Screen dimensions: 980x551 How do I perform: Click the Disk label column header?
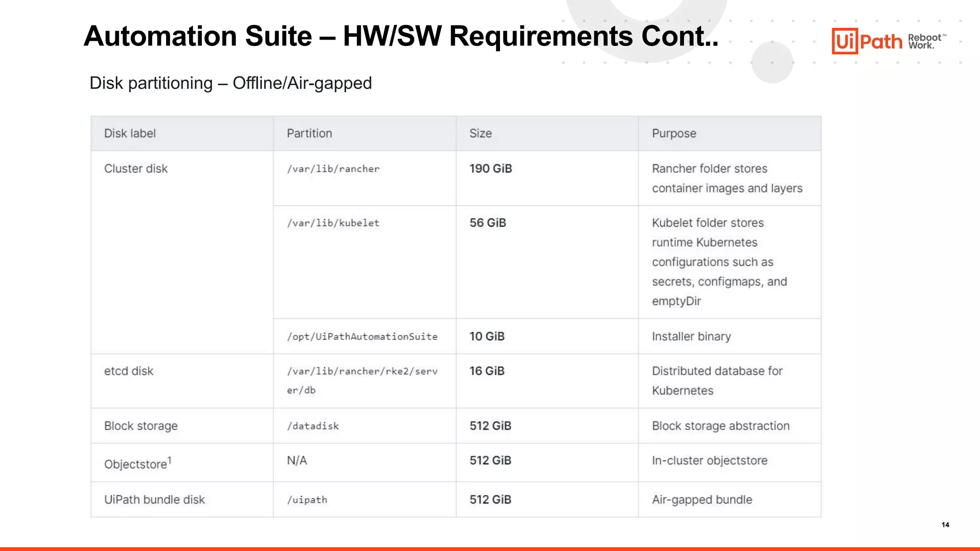(130, 133)
